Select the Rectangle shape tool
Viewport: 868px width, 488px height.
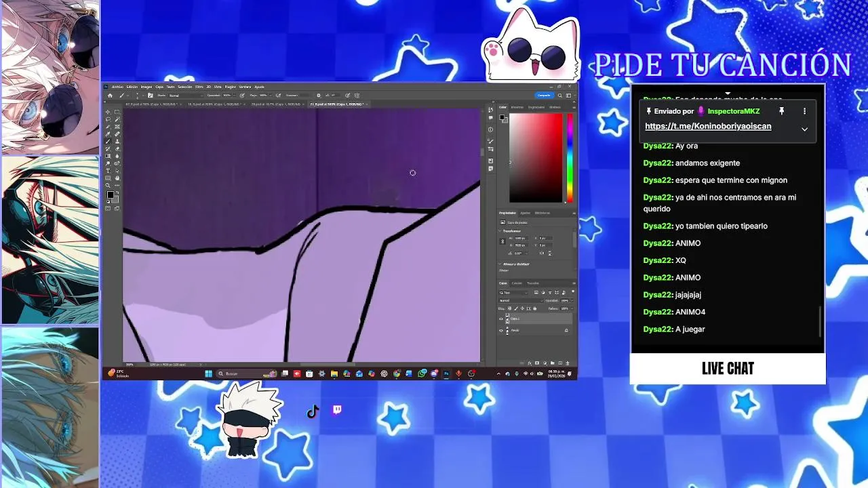[108, 178]
